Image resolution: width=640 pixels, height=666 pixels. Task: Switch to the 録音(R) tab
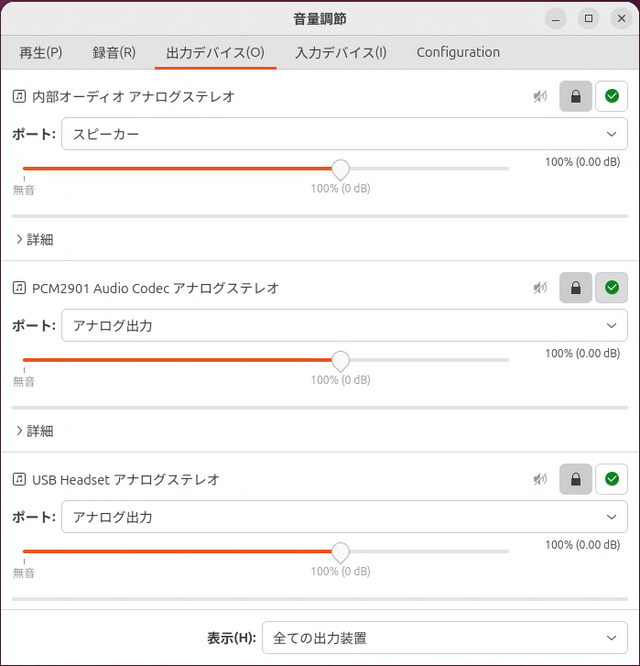tap(114, 52)
